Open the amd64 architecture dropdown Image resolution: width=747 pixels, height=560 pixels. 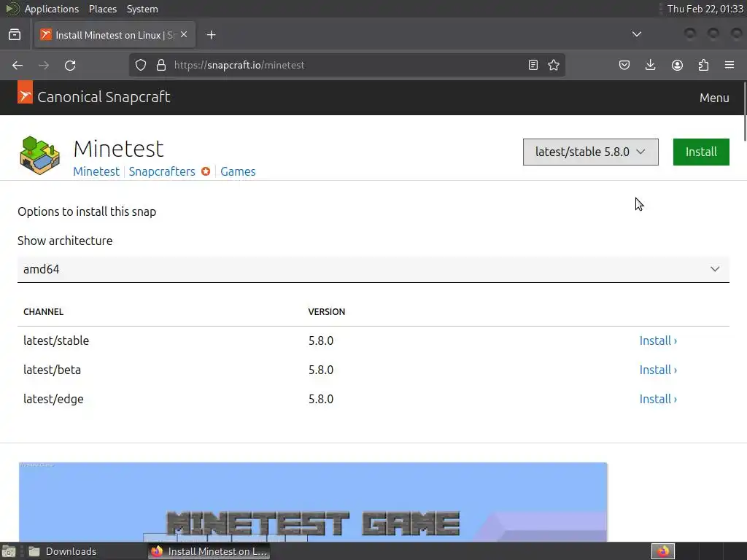[x=373, y=269]
